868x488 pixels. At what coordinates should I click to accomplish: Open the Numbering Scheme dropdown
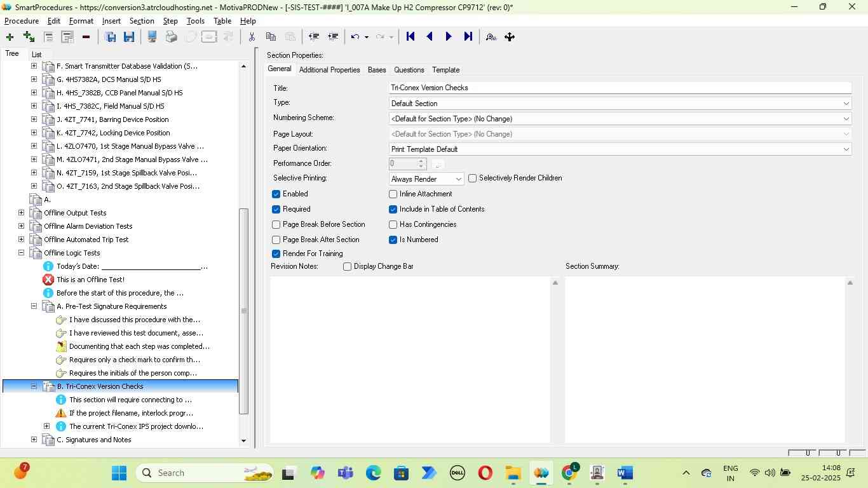(620, 119)
